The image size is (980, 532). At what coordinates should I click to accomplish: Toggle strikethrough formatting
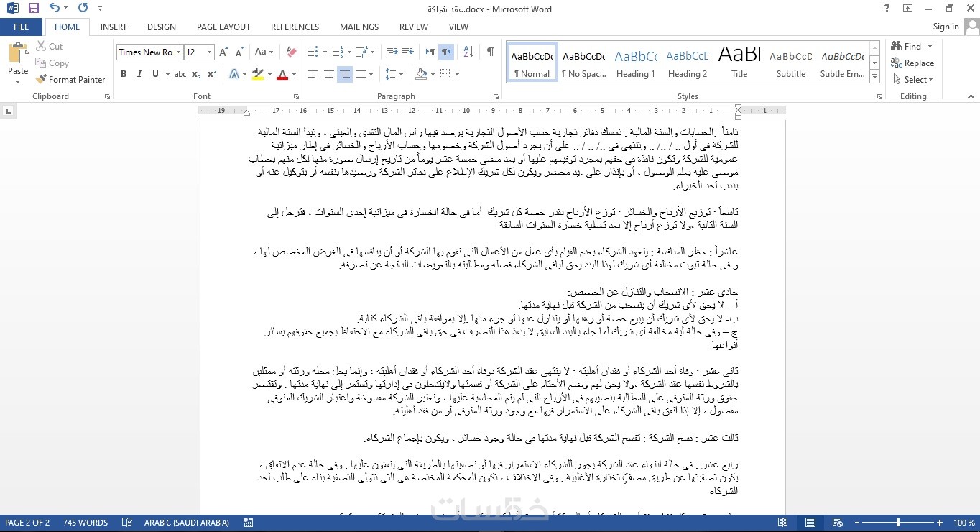point(180,74)
